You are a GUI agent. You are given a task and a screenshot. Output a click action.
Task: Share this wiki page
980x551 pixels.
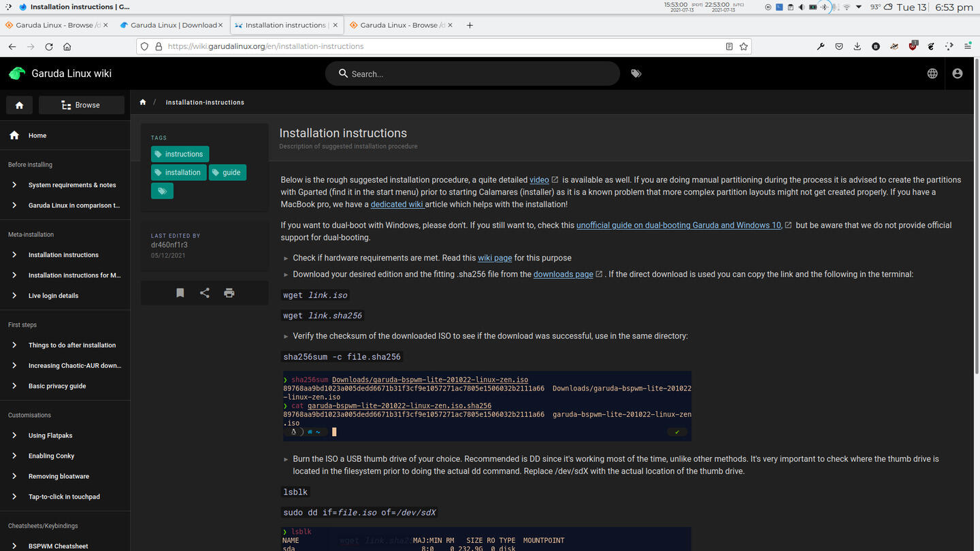(x=205, y=293)
